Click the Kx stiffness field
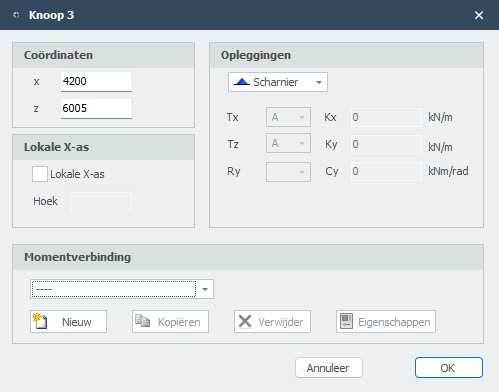The width and height of the screenshot is (499, 392). pyautogui.click(x=386, y=117)
